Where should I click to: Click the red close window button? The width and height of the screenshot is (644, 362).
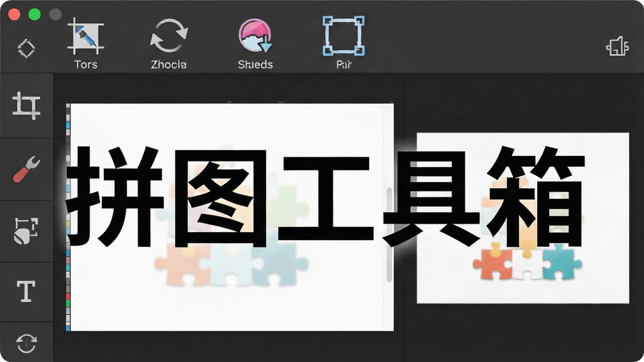pos(14,14)
